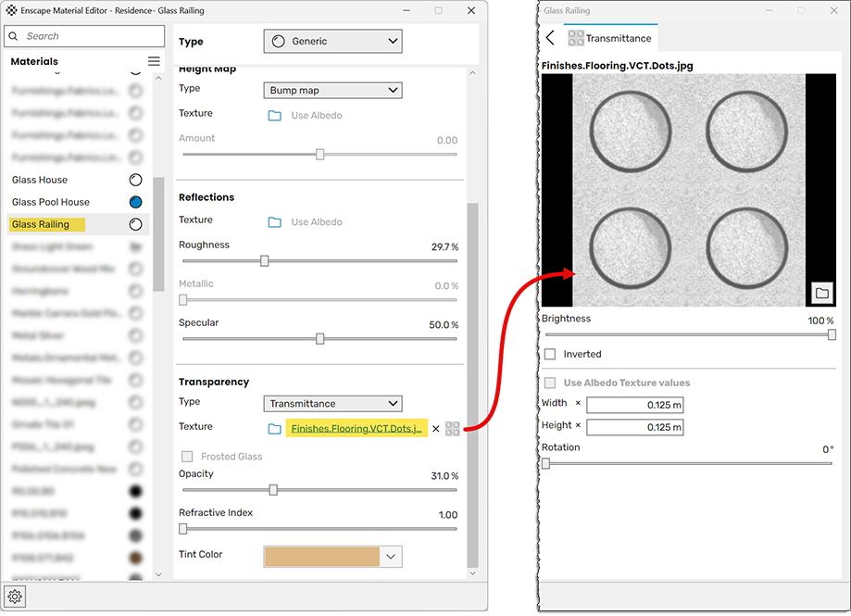Viewport: 851px width, 616px height.
Task: Open texture settings icon beside transparency texture
Action: [x=452, y=429]
